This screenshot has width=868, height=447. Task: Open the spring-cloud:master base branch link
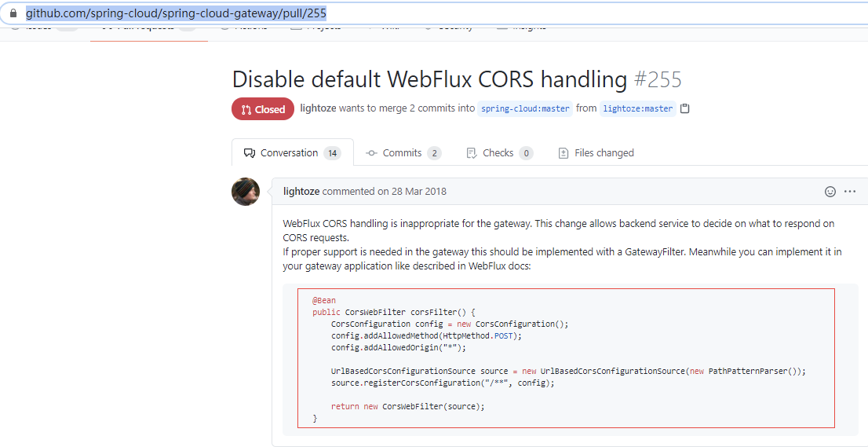tap(525, 108)
